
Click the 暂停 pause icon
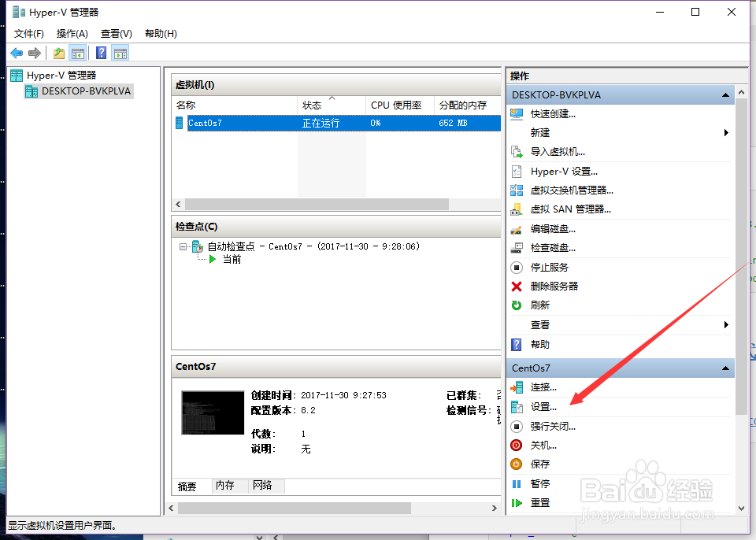pos(517,484)
